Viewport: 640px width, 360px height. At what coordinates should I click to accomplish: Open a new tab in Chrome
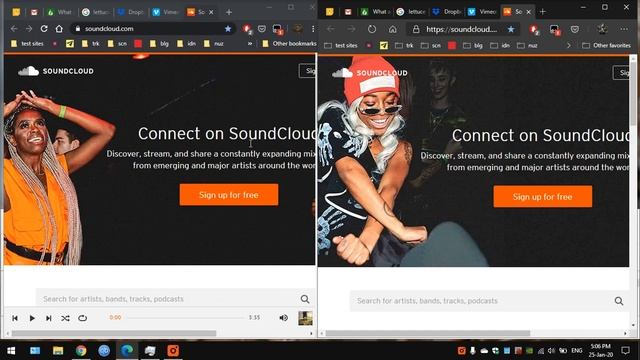pyautogui.click(x=229, y=12)
